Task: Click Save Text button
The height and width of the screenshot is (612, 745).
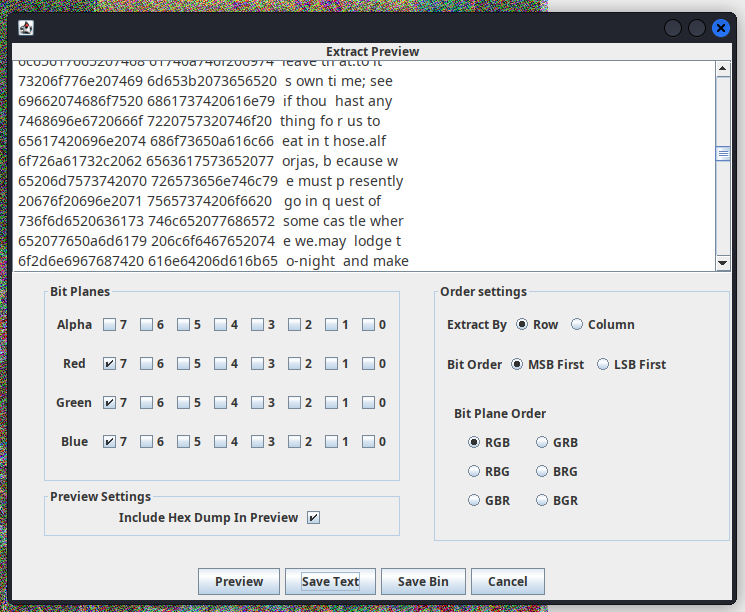Action: 330,582
